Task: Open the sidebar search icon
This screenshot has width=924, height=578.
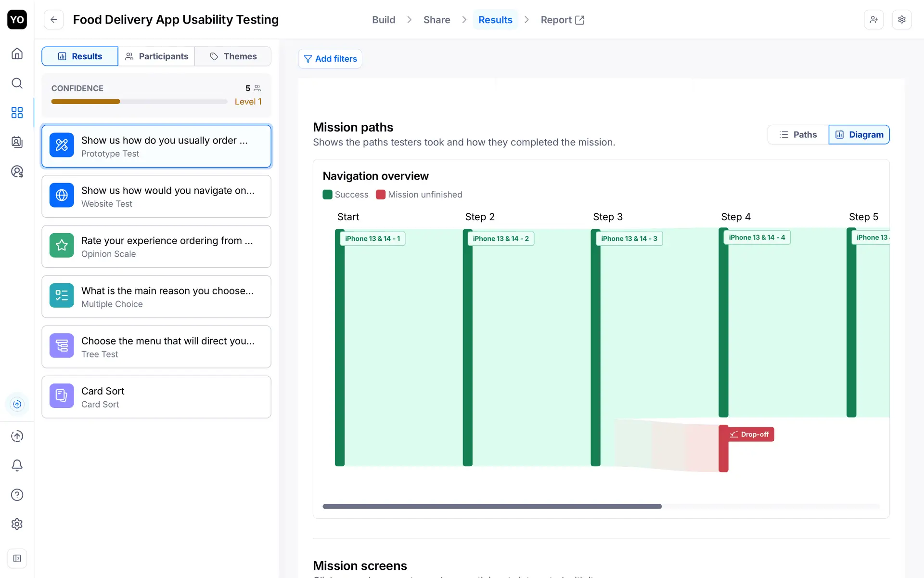Action: (17, 83)
